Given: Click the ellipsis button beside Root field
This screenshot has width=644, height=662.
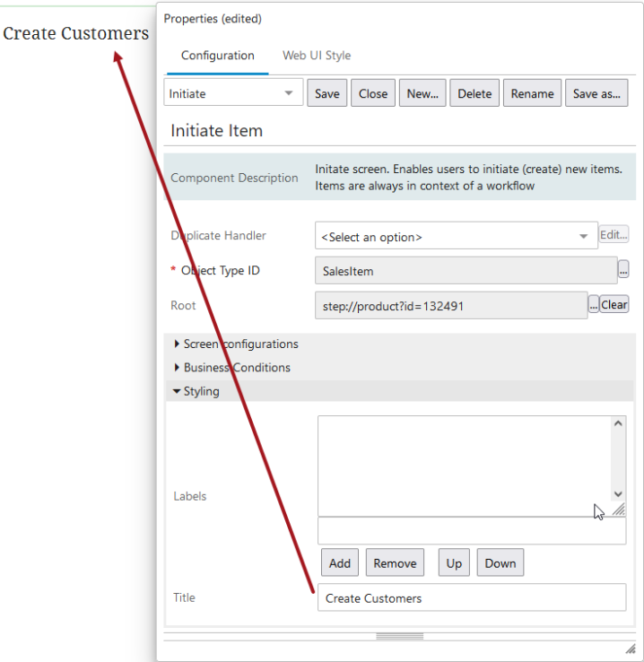Looking at the screenshot, I should coord(594,304).
